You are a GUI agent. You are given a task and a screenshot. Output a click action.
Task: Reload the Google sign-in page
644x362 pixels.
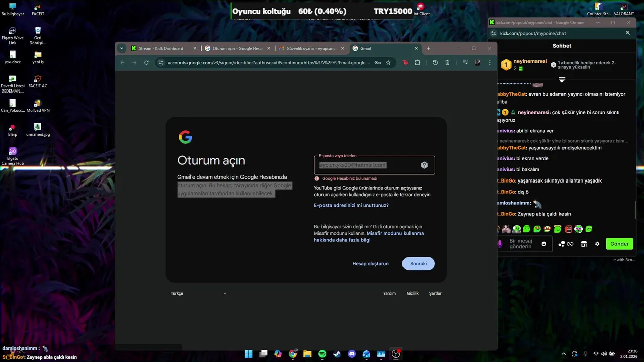146,63
